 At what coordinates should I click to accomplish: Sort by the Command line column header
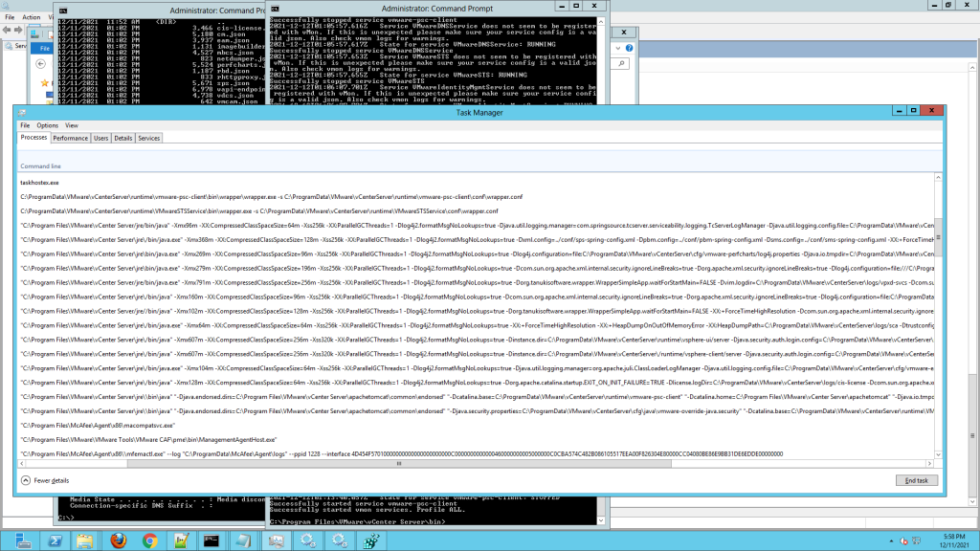coord(41,166)
